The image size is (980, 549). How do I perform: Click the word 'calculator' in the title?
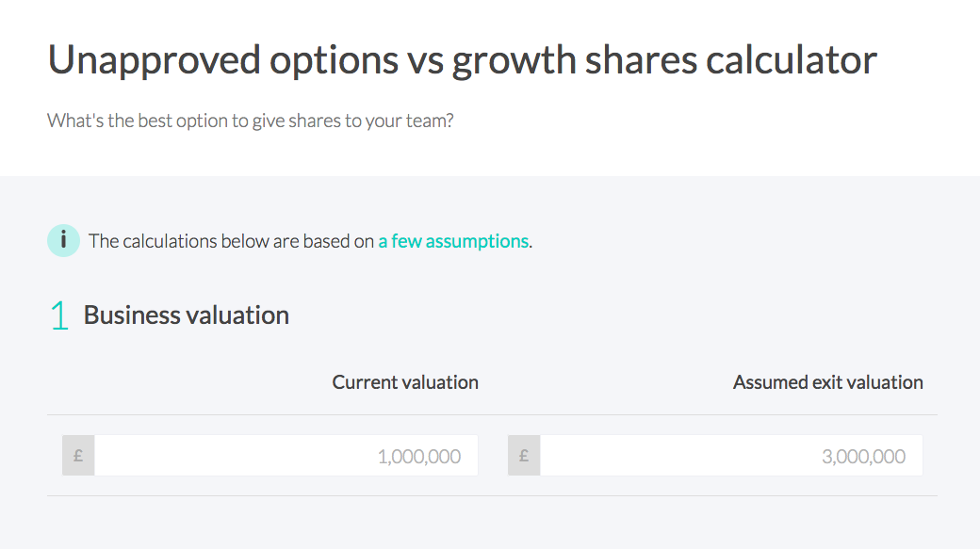792,60
